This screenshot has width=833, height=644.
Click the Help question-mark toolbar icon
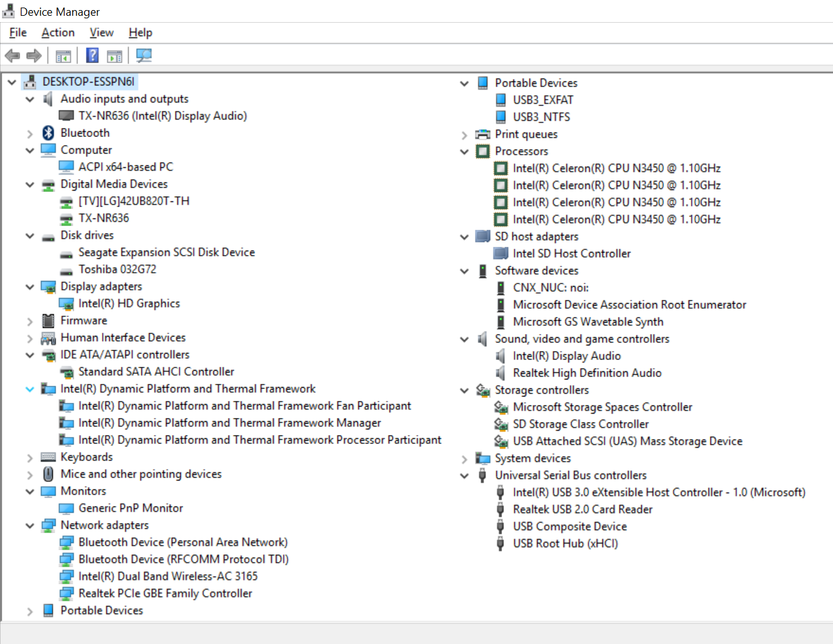pyautogui.click(x=92, y=56)
